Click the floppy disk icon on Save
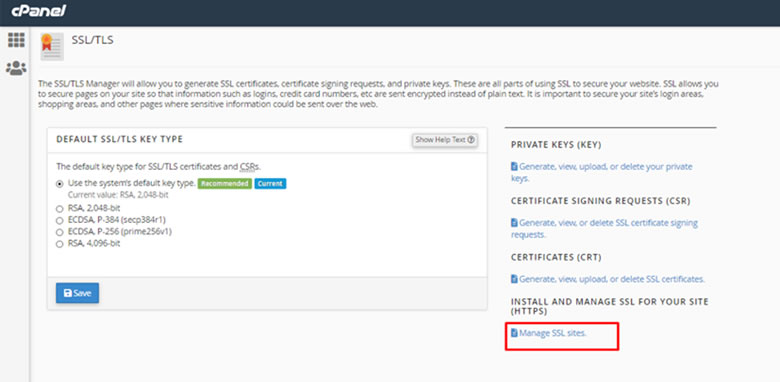This screenshot has height=382, width=780. pos(68,293)
